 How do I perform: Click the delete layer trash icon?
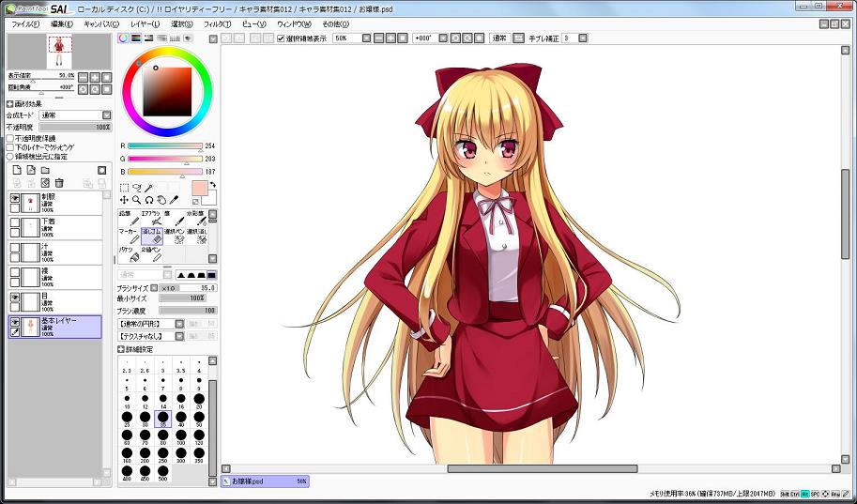(59, 182)
